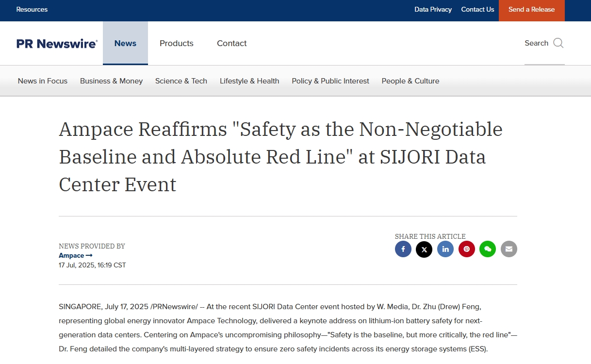Share article on Facebook

coord(403,249)
